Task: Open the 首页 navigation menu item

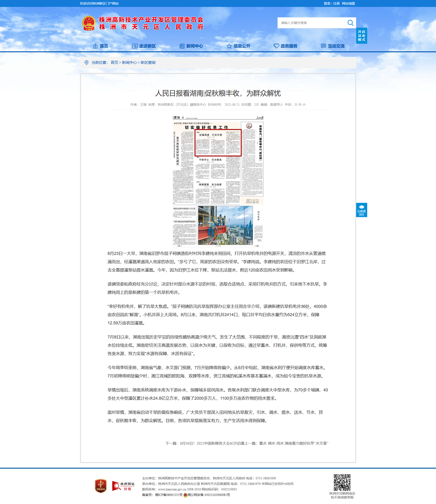Action: pyautogui.click(x=104, y=46)
